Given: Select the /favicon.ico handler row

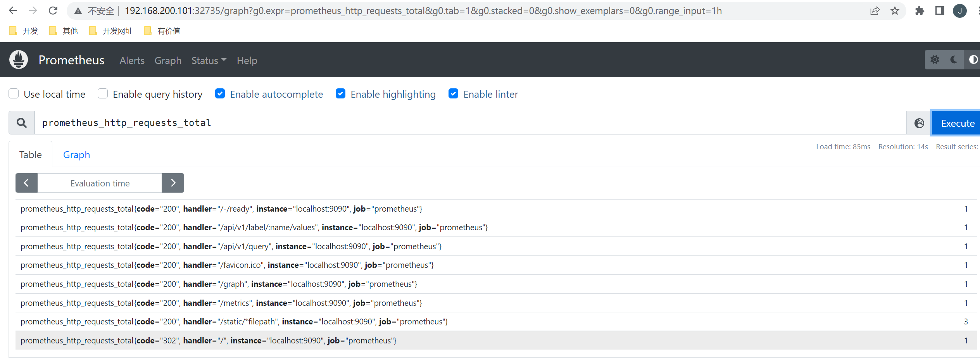Looking at the screenshot, I should pos(496,265).
